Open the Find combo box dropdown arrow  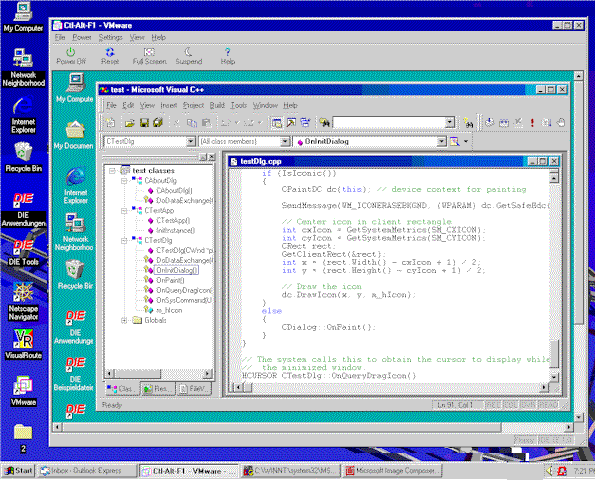(450, 123)
